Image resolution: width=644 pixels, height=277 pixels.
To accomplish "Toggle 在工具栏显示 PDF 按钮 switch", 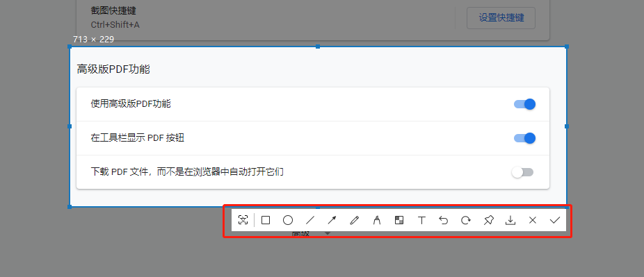I will click(x=524, y=138).
